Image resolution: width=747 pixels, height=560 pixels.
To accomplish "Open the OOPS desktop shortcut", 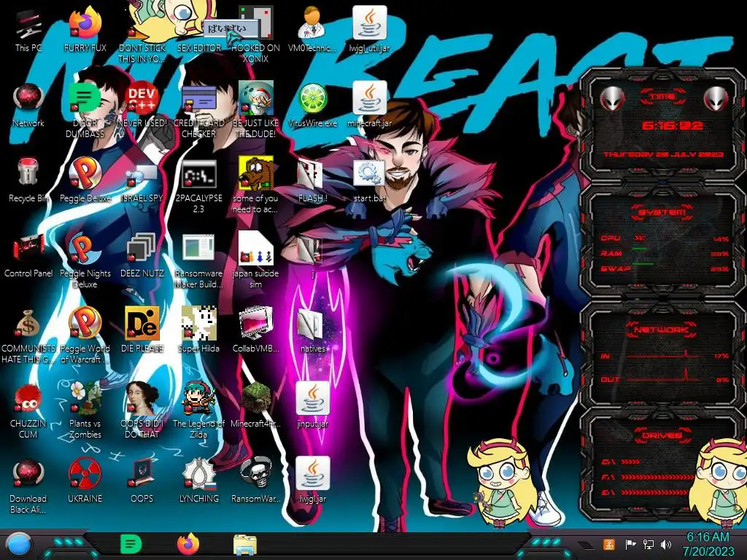I will tap(142, 481).
